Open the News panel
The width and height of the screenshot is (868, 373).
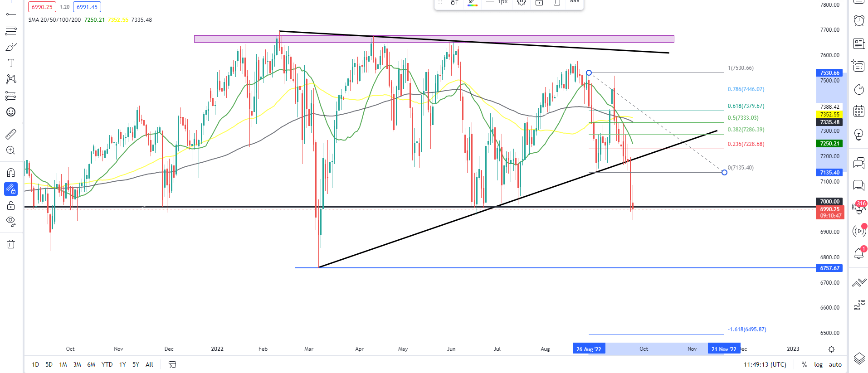[x=859, y=44]
